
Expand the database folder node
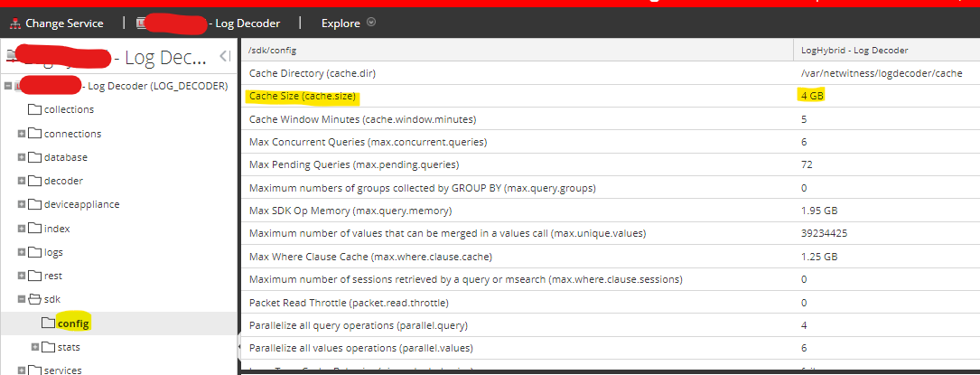(x=22, y=157)
